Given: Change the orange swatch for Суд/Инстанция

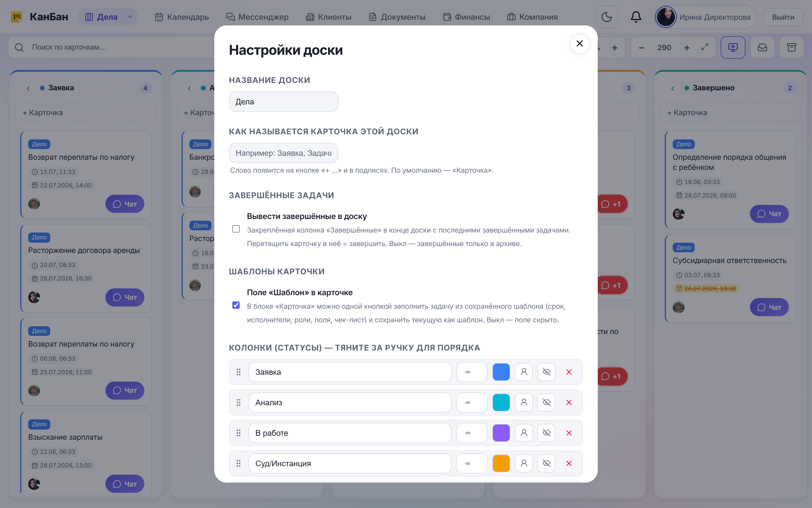Looking at the screenshot, I should click(x=501, y=464).
